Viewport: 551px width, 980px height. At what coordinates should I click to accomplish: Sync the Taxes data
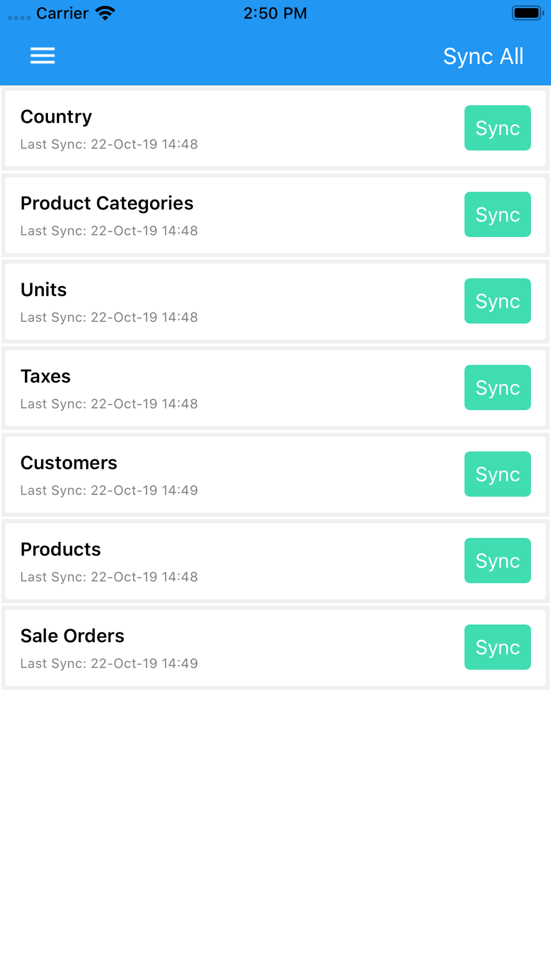click(x=497, y=387)
